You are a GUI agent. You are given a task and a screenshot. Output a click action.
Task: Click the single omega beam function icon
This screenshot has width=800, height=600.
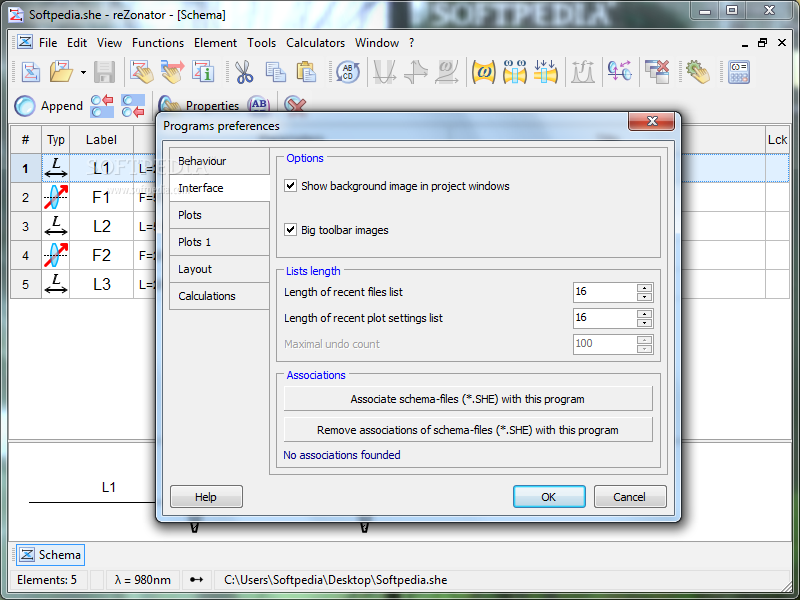[x=483, y=72]
